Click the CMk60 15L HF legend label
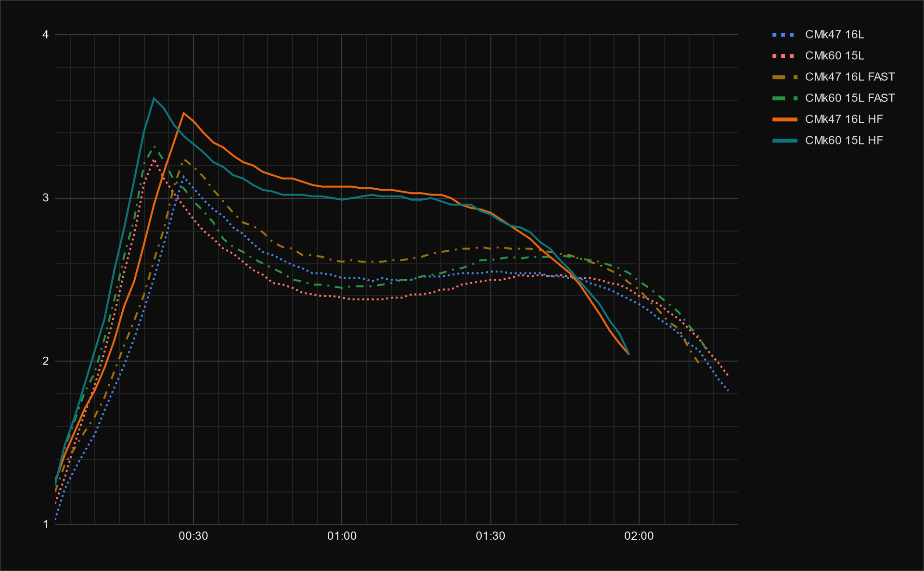Image resolution: width=924 pixels, height=571 pixels. [x=844, y=141]
